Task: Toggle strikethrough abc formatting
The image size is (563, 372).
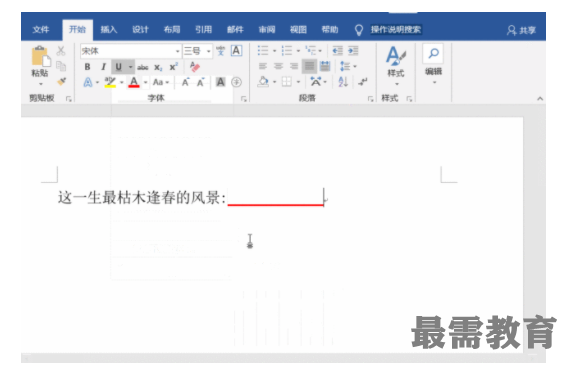Action: coord(143,67)
